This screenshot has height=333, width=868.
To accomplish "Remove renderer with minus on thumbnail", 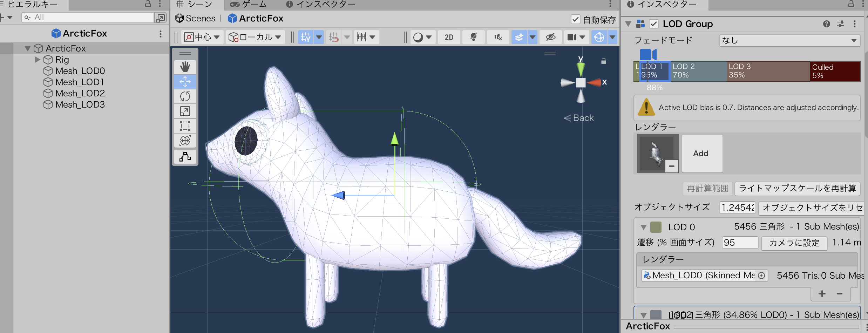I will [x=672, y=166].
